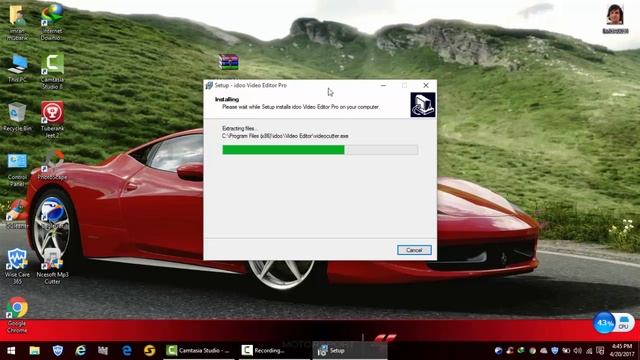This screenshot has width=640, height=360.
Task: Select the Recycle Bin desktop icon
Action: (x=17, y=117)
